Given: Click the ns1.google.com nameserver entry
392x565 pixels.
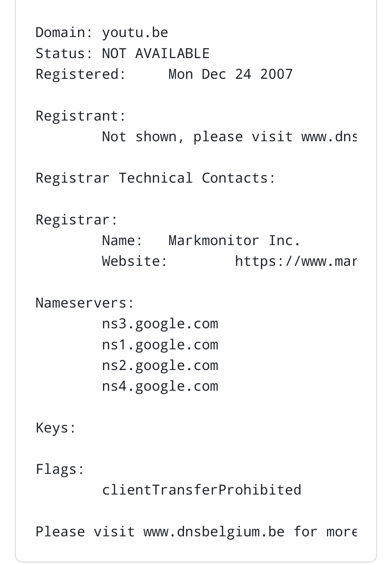Looking at the screenshot, I should [160, 345].
